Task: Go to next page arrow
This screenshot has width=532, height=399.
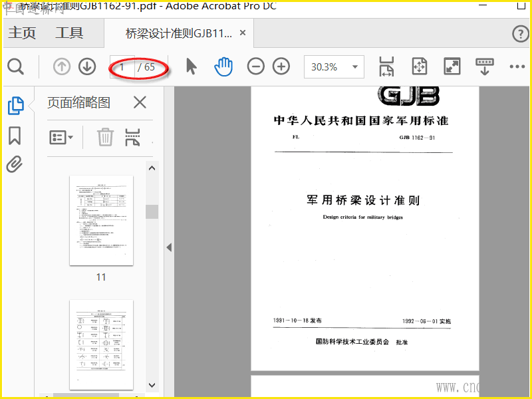Action: click(x=87, y=66)
